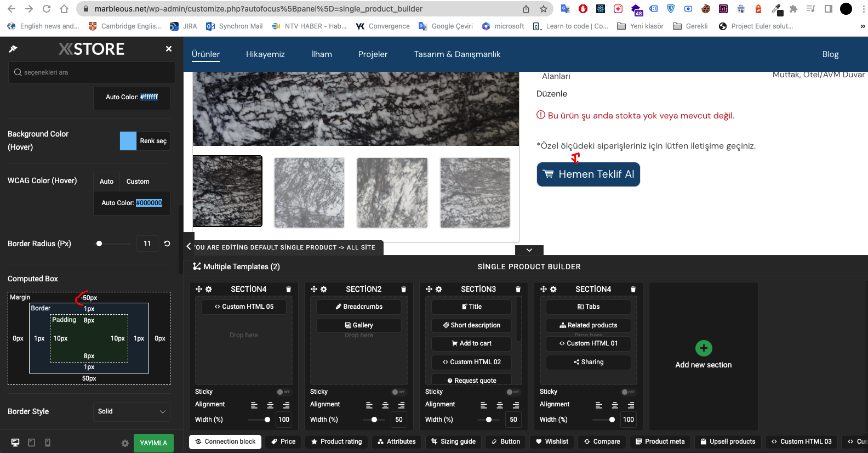Open second SECTION4 settings gear icon
The width and height of the screenshot is (868, 453).
(x=553, y=289)
